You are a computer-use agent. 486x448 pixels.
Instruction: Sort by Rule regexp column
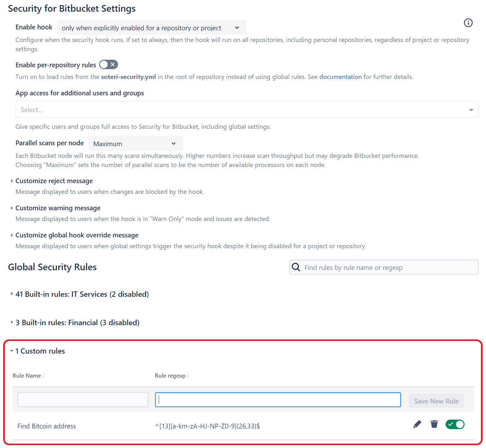click(x=172, y=376)
